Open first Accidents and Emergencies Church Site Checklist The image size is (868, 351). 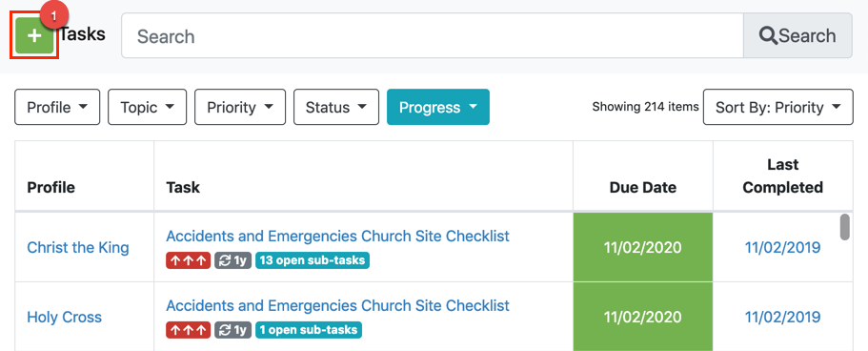[x=337, y=237]
